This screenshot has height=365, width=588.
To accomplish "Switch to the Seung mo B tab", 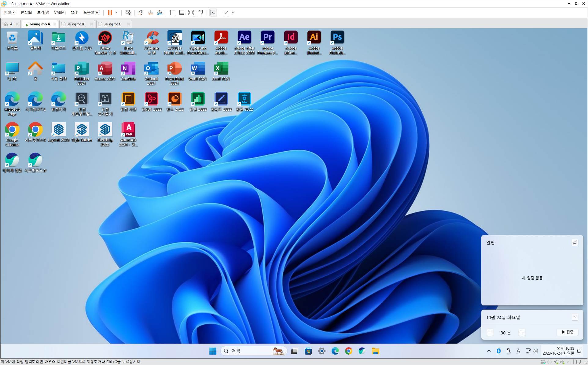I will tap(75, 24).
